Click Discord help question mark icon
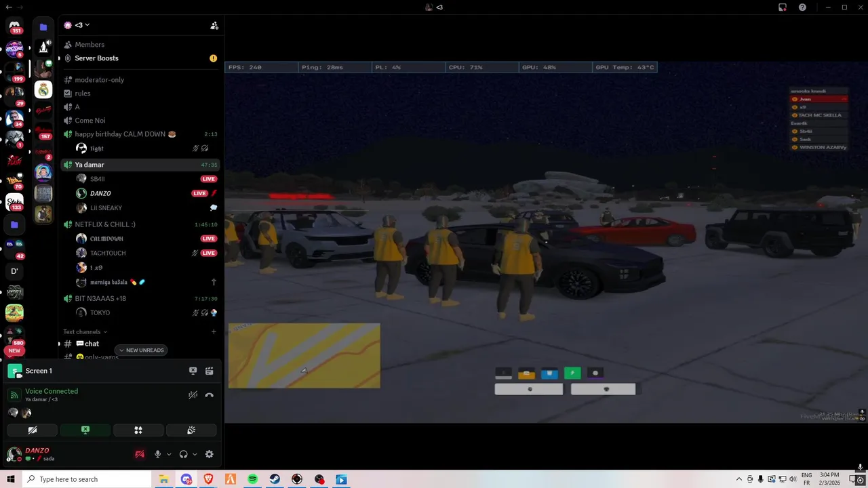This screenshot has height=488, width=868. click(x=802, y=7)
